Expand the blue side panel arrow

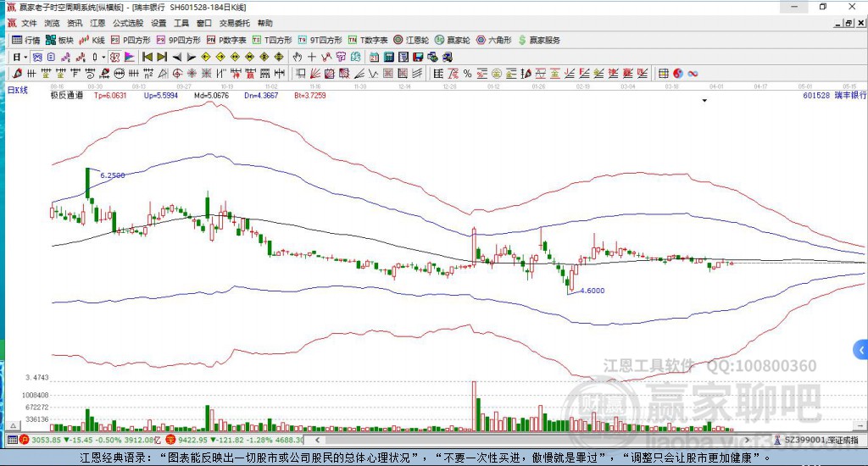pos(861,350)
